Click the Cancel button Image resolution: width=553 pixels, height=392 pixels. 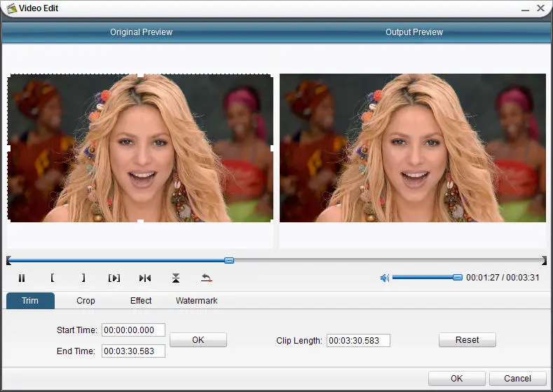click(x=517, y=378)
